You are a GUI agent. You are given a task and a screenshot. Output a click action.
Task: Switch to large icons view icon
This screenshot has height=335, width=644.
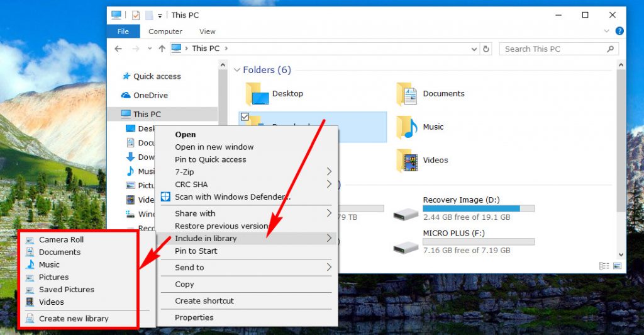pyautogui.click(x=617, y=266)
